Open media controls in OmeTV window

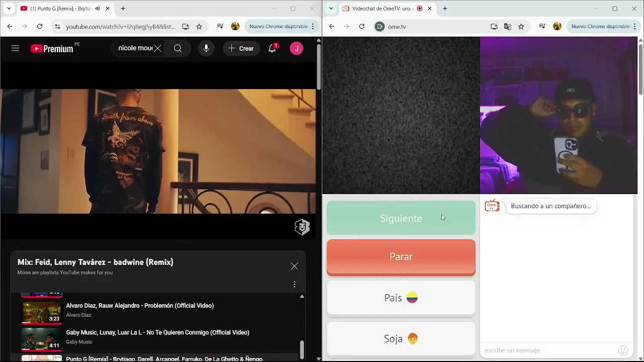click(x=542, y=27)
